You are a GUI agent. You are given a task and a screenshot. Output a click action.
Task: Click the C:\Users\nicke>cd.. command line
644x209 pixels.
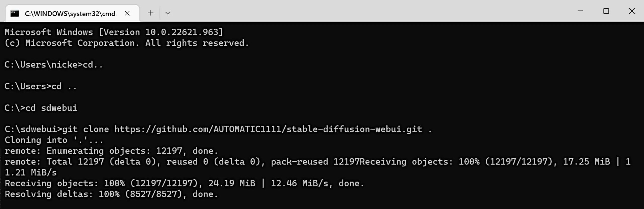click(x=54, y=65)
